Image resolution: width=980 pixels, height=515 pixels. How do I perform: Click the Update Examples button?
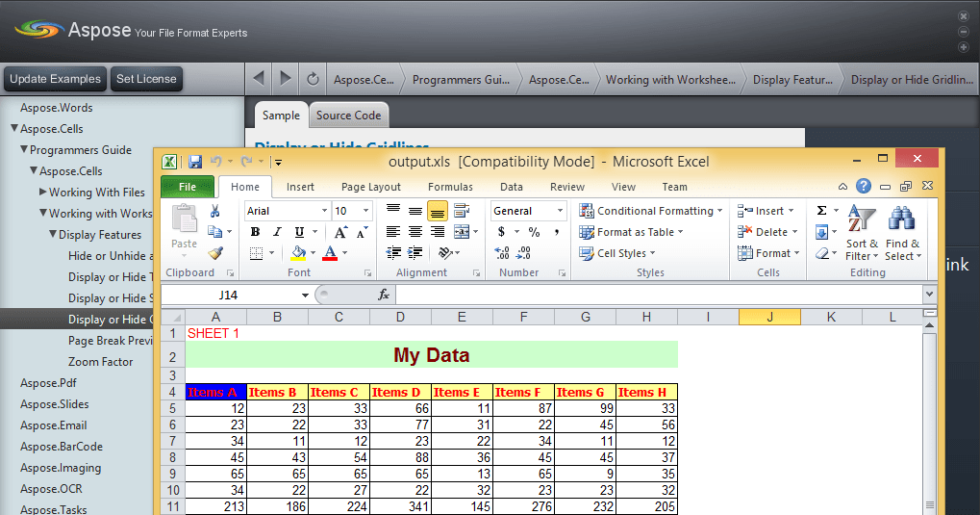pos(55,79)
